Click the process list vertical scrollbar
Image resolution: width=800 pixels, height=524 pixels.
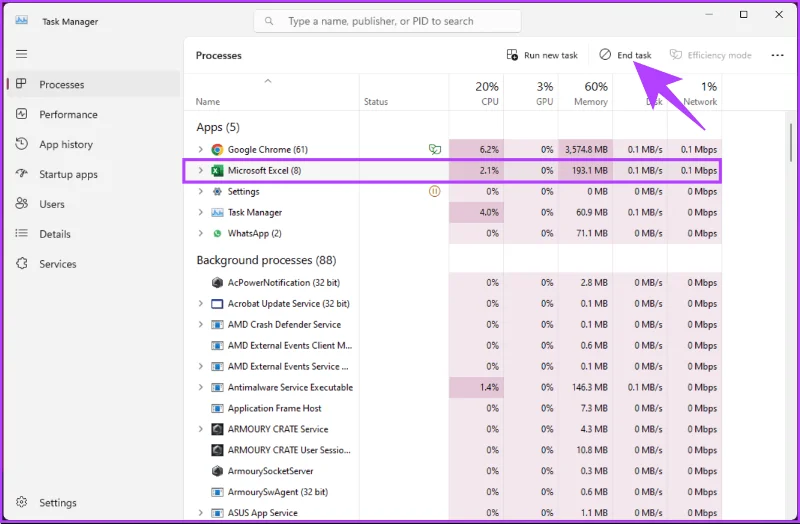click(791, 142)
